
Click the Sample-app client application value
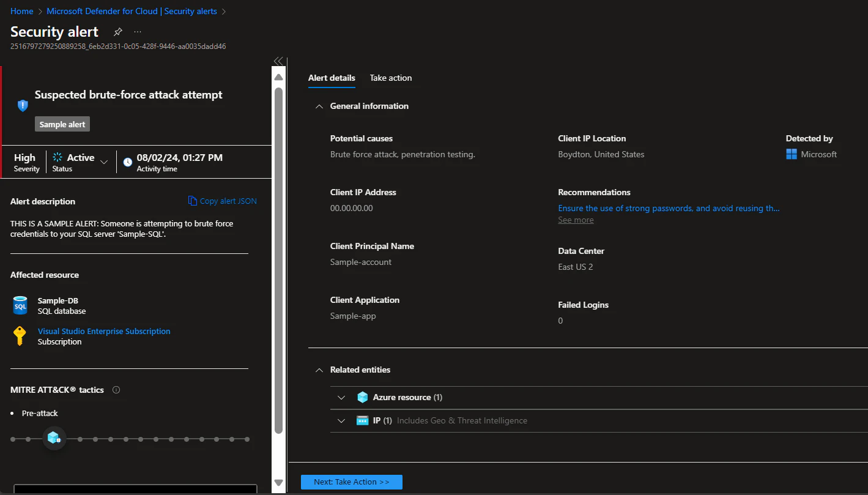click(353, 316)
